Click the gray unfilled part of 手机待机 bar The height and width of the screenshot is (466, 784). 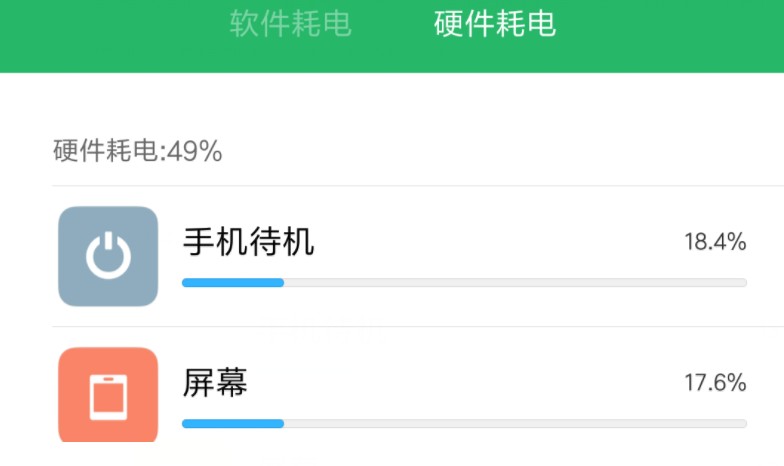tap(515, 283)
